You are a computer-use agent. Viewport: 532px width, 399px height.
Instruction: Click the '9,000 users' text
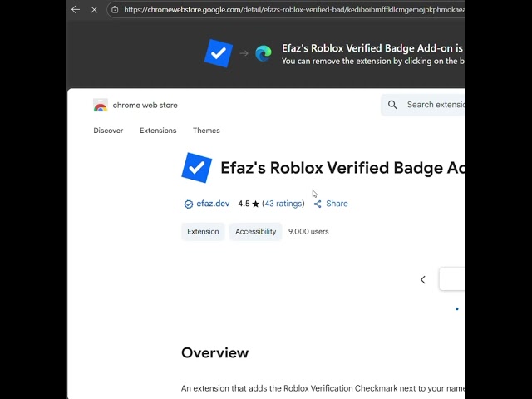pos(308,232)
